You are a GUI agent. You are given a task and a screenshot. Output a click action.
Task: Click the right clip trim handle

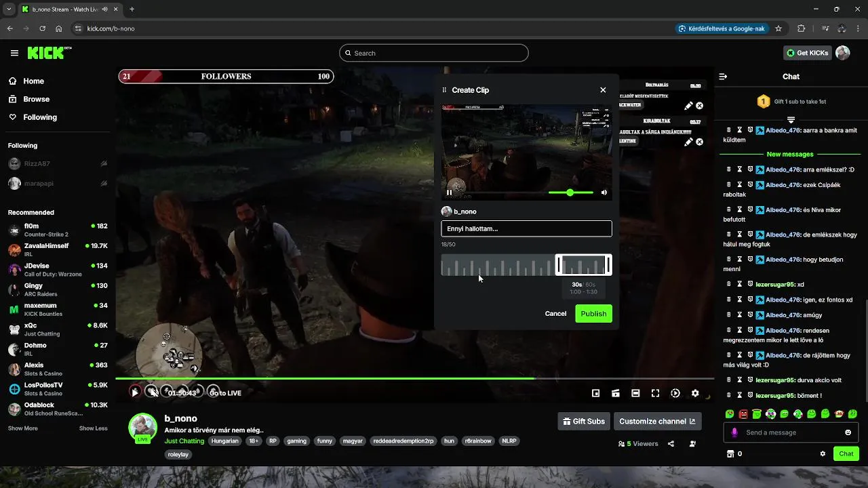[x=609, y=264]
